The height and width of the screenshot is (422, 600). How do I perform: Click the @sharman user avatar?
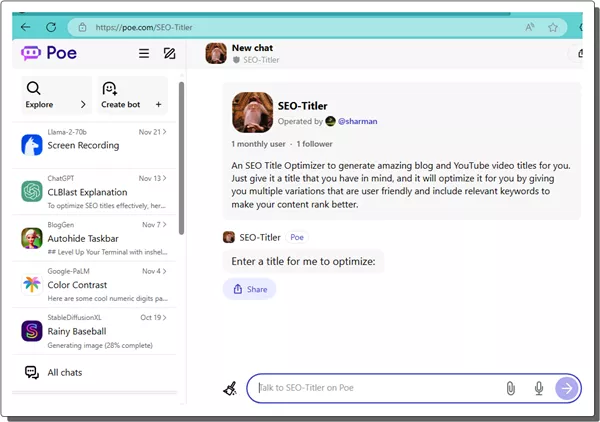point(330,121)
